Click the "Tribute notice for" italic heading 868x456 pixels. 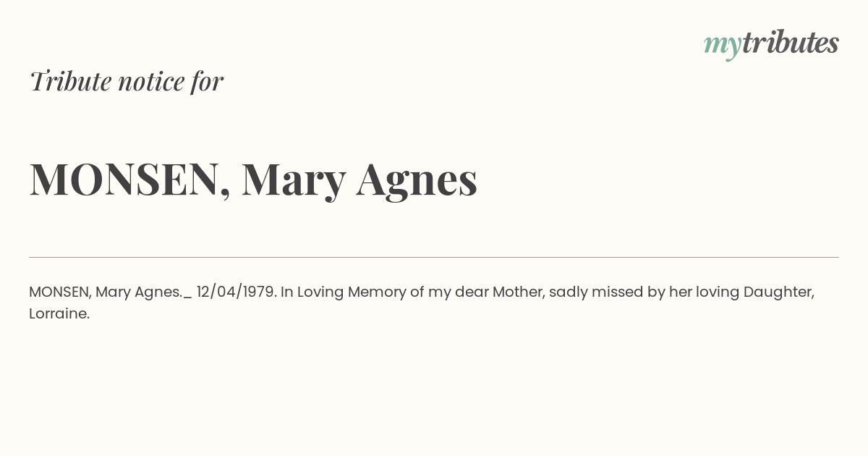[126, 81]
